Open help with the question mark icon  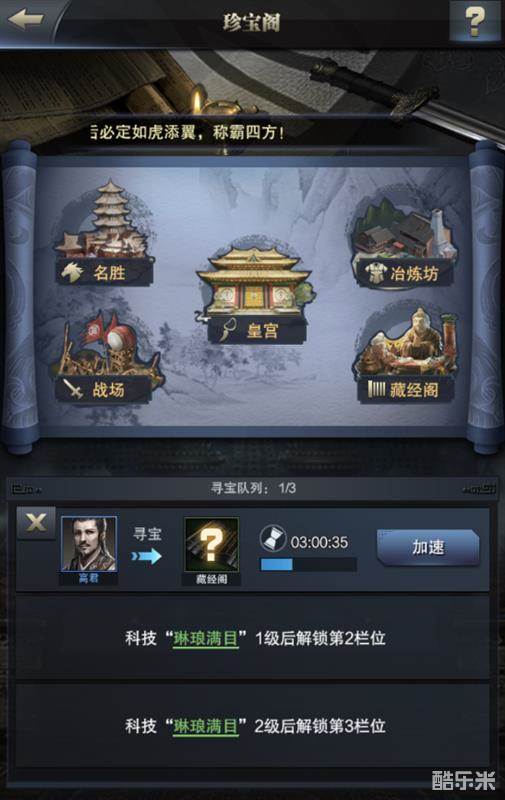474,20
